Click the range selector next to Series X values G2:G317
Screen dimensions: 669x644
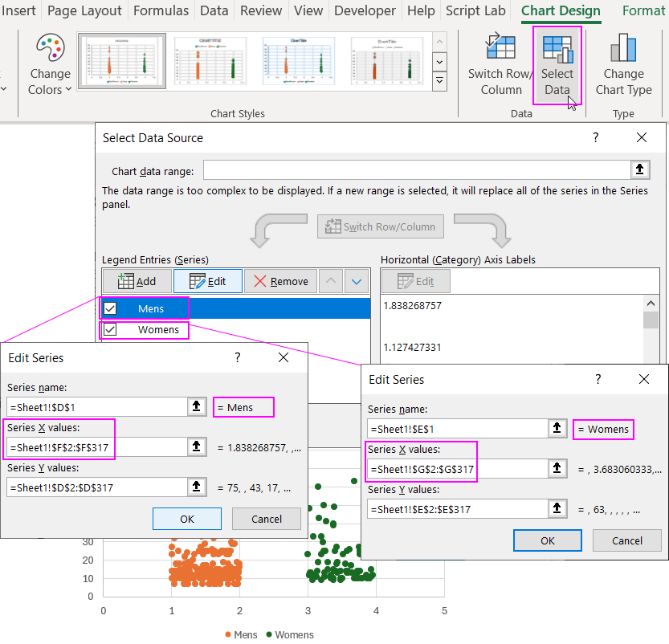(557, 468)
